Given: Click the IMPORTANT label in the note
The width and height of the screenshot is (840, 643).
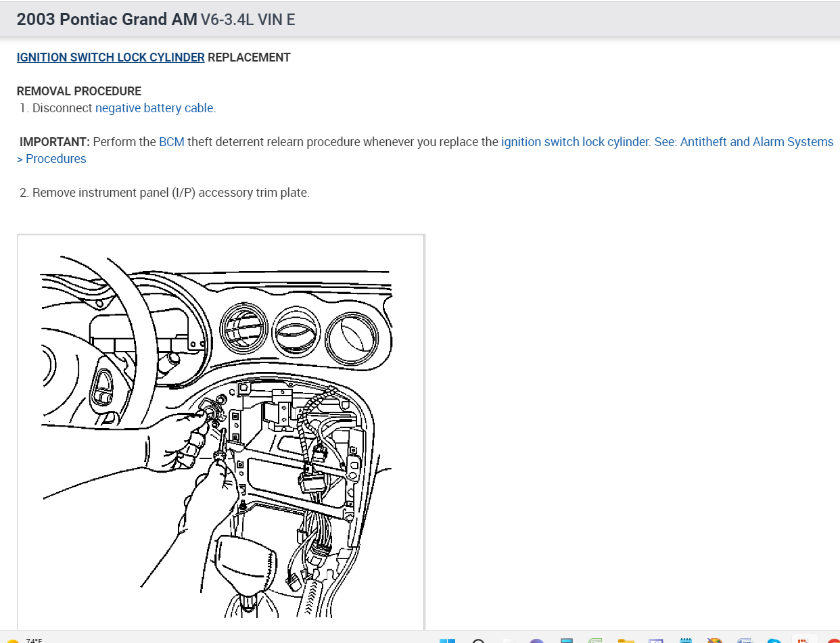Looking at the screenshot, I should coord(55,142).
